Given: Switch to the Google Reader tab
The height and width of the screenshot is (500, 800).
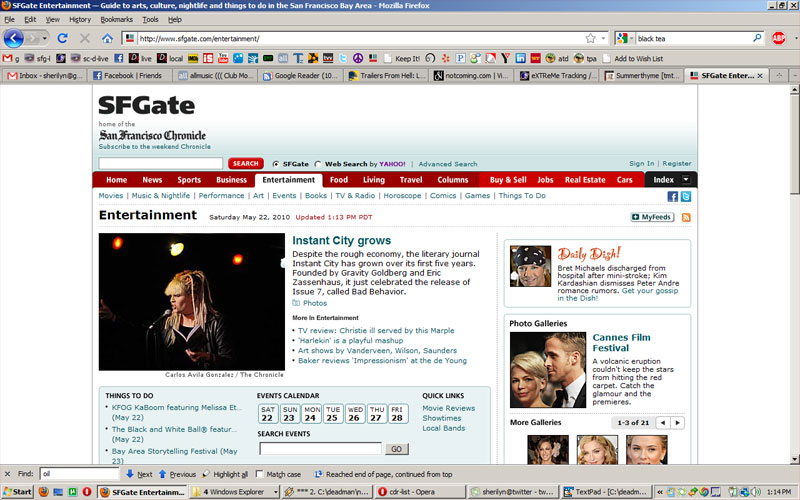Looking at the screenshot, I should (x=300, y=76).
